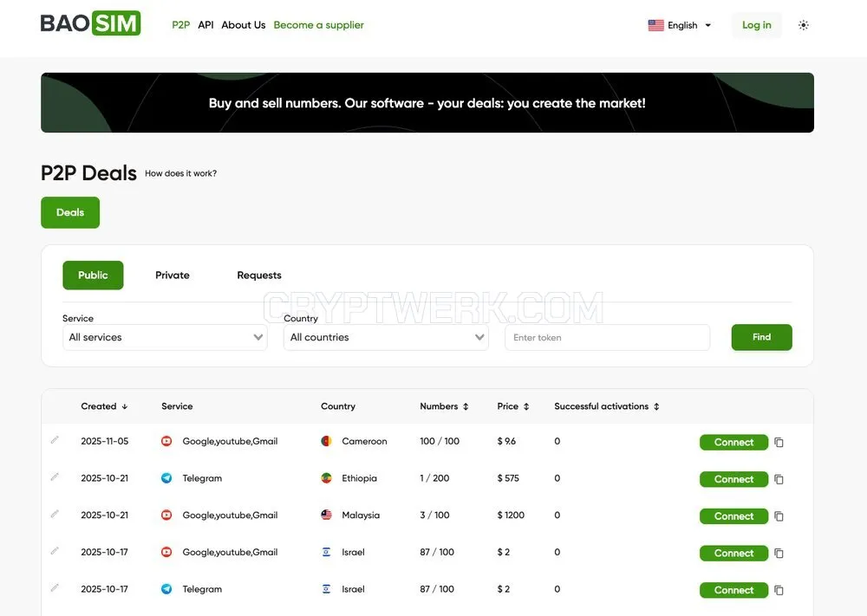Image resolution: width=867 pixels, height=616 pixels.
Task: Open the English language dropdown
Action: click(x=688, y=25)
